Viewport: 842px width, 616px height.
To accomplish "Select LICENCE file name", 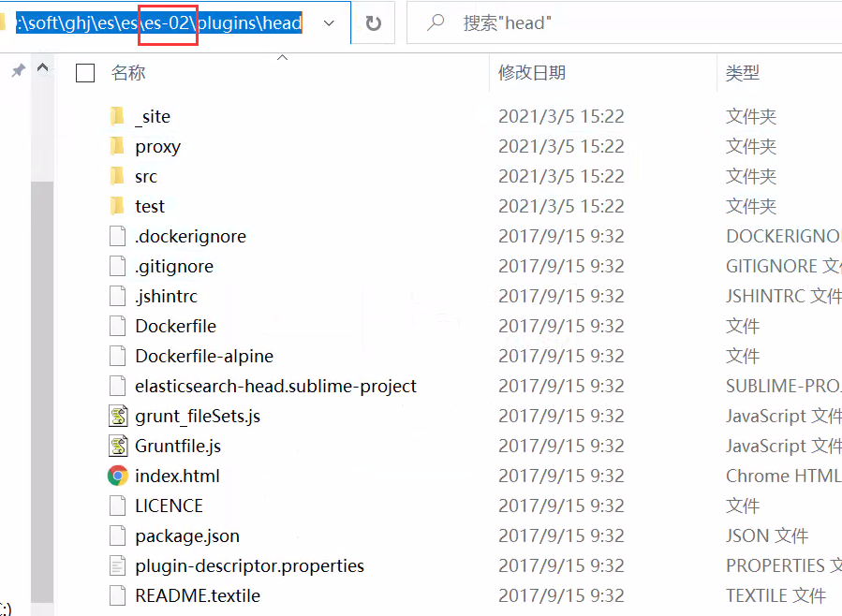I will point(169,506).
